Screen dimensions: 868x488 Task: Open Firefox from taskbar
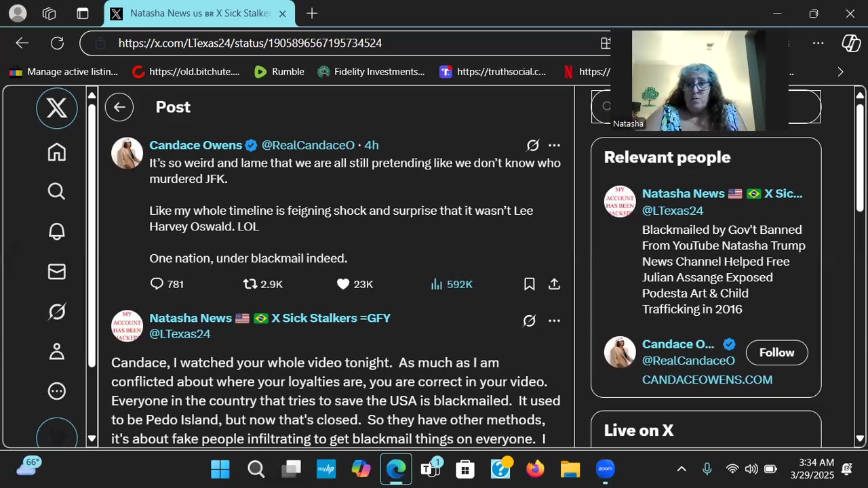[x=535, y=469]
